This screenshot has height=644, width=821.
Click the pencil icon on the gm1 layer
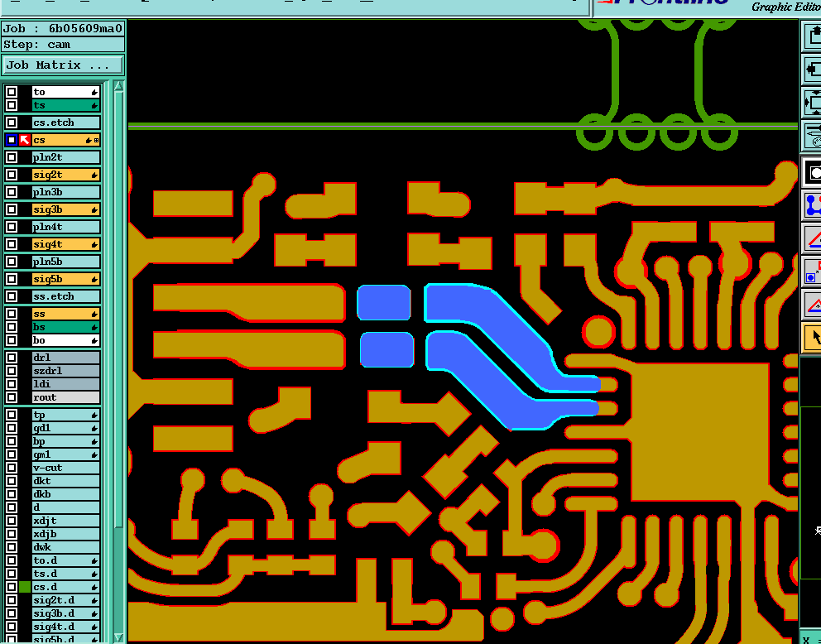[94, 455]
